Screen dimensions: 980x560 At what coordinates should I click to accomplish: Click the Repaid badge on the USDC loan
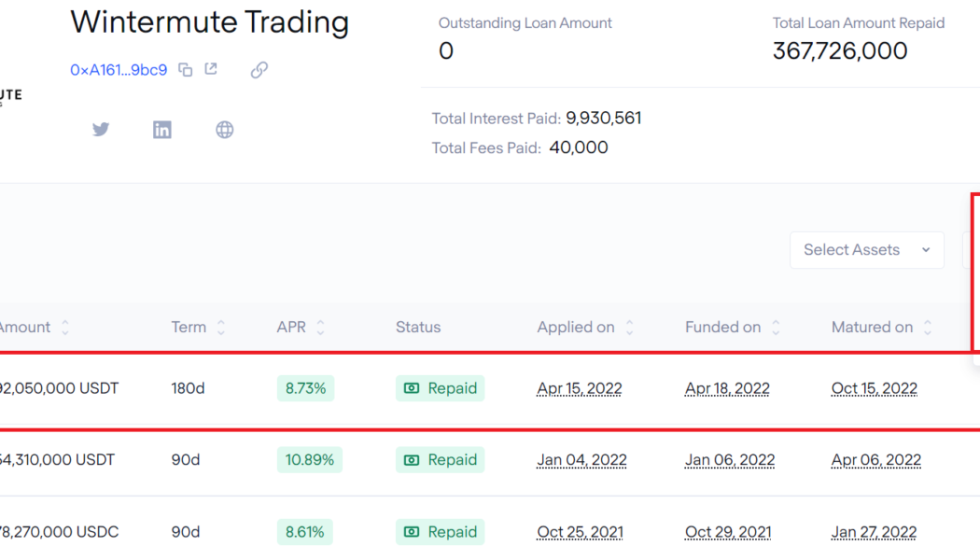(x=440, y=531)
